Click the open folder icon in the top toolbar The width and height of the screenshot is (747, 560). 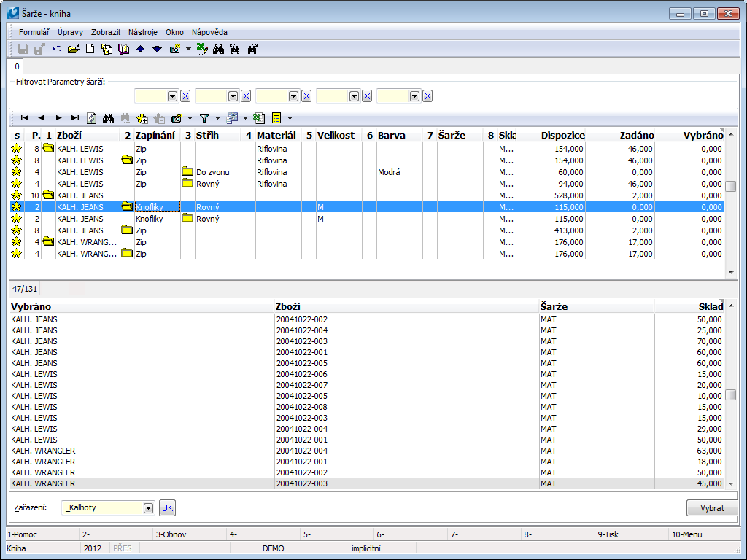point(73,49)
